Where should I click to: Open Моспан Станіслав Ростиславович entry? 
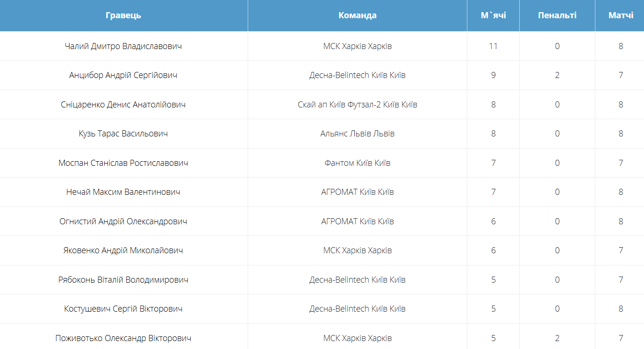(123, 163)
